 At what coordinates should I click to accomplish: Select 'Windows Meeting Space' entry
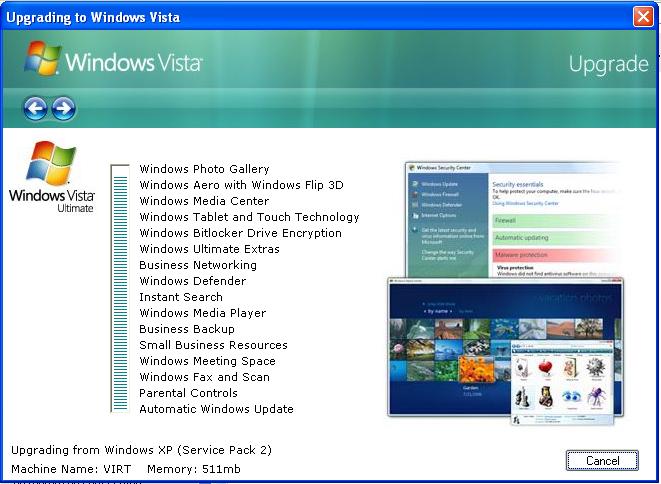click(x=208, y=361)
